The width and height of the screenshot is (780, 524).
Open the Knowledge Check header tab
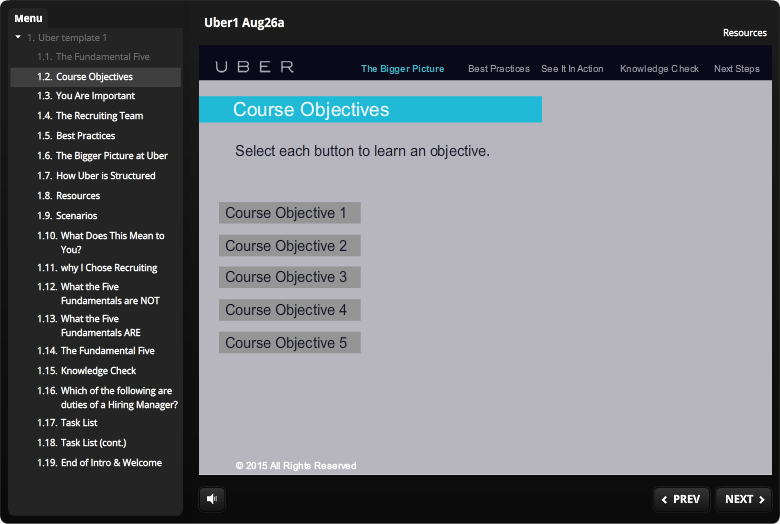pos(659,69)
